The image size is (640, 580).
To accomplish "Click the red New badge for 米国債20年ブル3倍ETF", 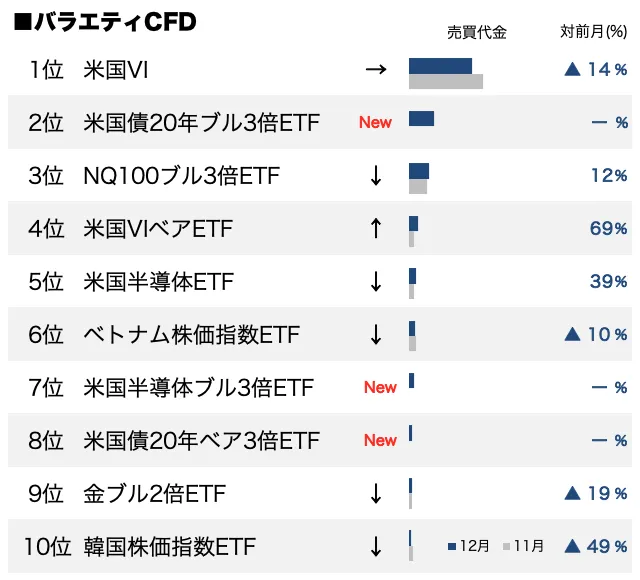I will click(376, 123).
